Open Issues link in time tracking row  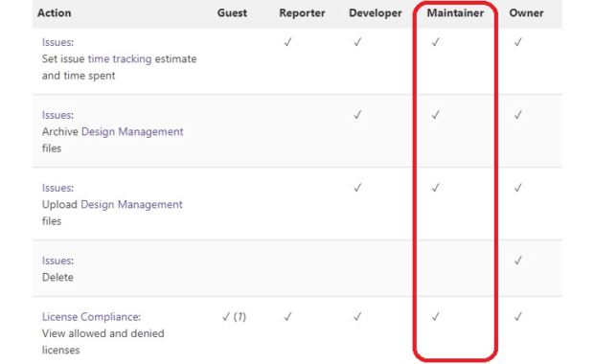[x=57, y=42]
